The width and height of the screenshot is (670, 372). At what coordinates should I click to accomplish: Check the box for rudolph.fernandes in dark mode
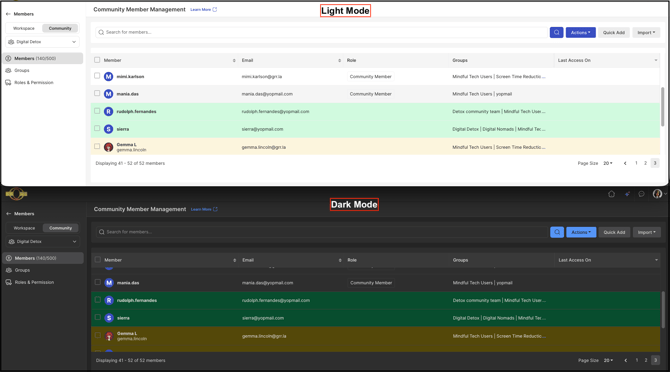(x=97, y=300)
